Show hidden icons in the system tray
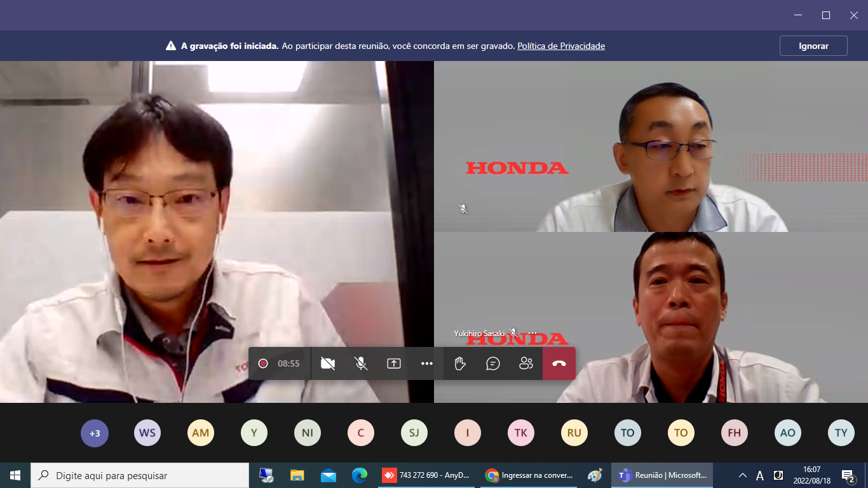This screenshot has width=868, height=488. click(742, 475)
